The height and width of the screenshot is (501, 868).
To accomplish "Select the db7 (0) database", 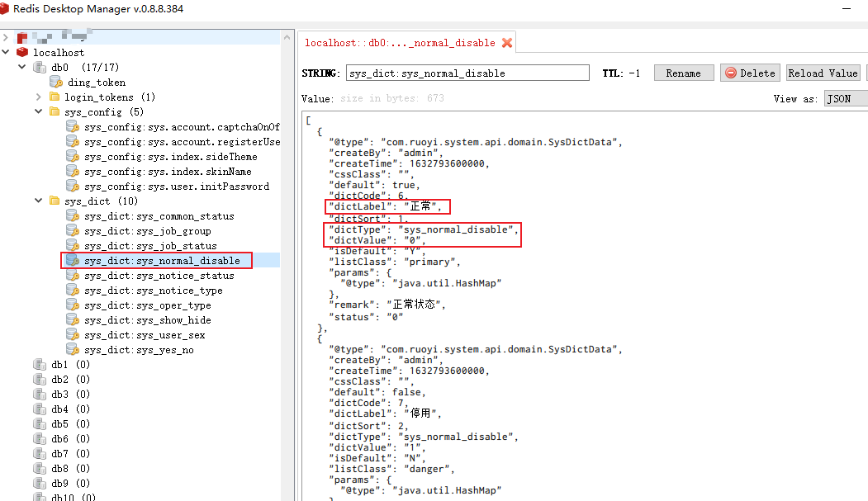I will tap(70, 453).
